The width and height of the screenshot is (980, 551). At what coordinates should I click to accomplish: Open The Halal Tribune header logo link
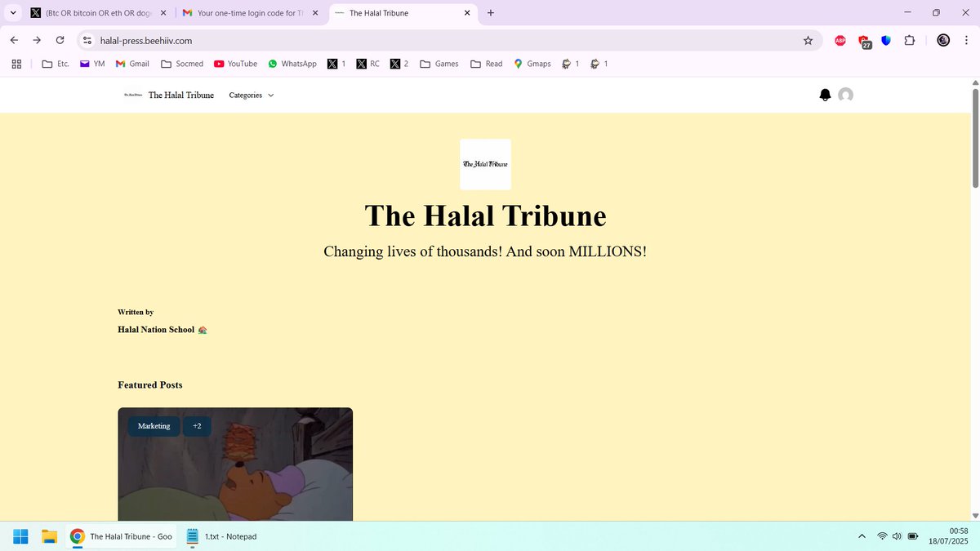click(x=169, y=96)
